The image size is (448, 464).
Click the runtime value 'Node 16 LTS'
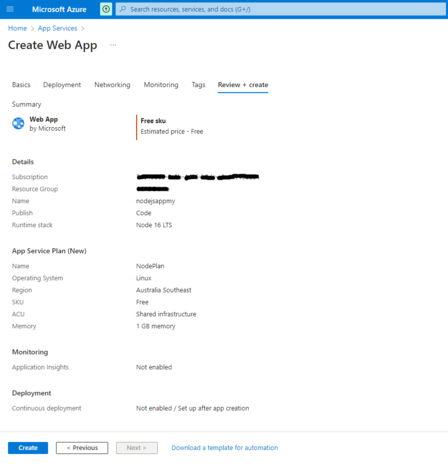click(x=154, y=225)
